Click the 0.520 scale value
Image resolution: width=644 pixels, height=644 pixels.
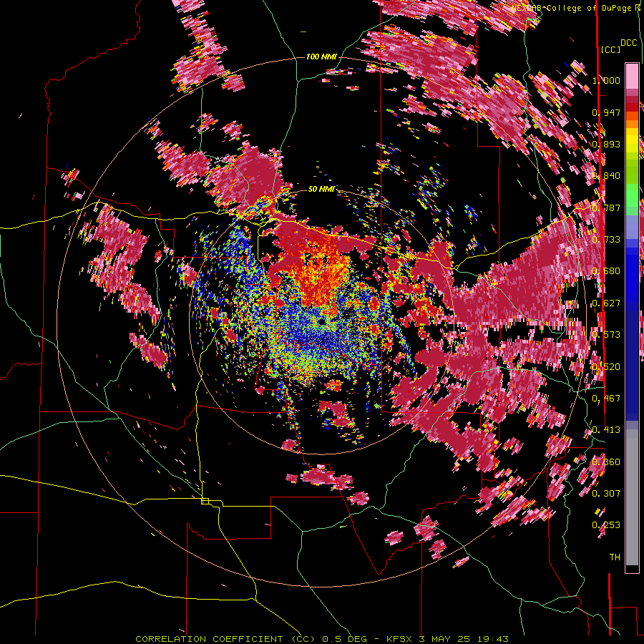[x=606, y=367]
